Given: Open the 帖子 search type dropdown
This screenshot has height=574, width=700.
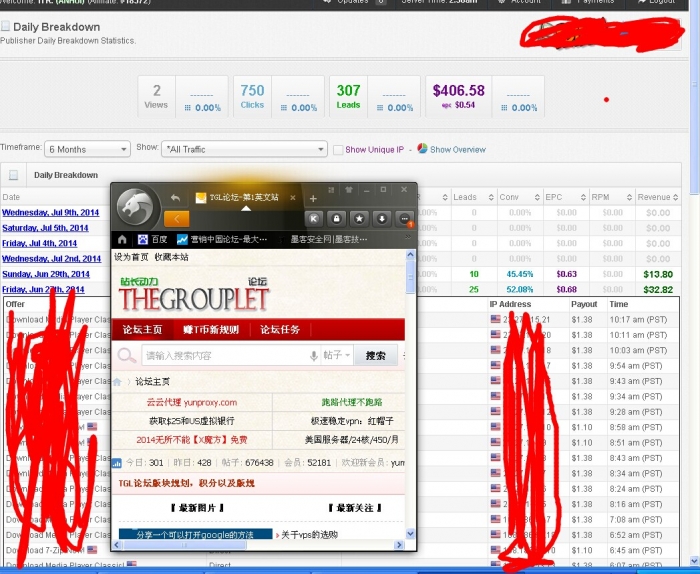Looking at the screenshot, I should pos(337,355).
